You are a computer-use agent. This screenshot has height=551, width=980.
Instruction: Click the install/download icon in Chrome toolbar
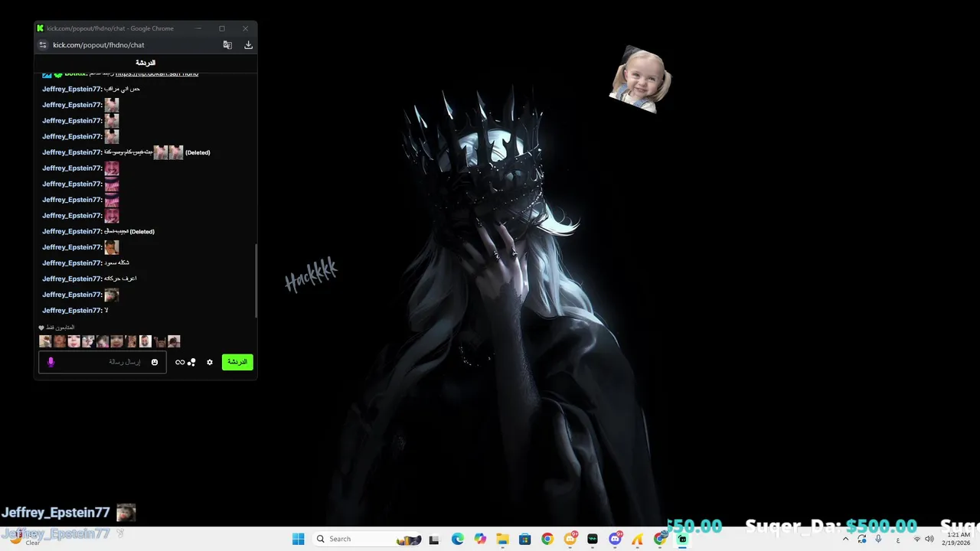(x=248, y=45)
